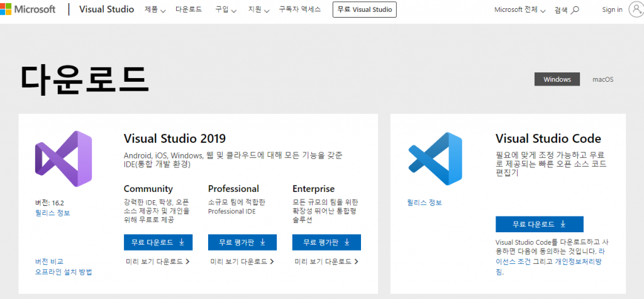Viewport: 644px width, 299px height.
Task: Open the 오프라인 설치 방법 link
Action: click(x=64, y=272)
